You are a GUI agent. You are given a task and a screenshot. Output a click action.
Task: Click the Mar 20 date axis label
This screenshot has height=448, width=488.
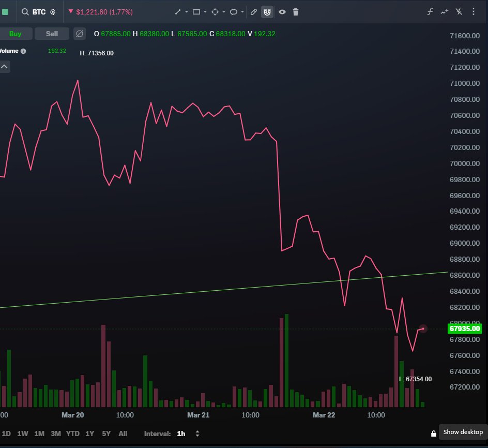[x=73, y=415]
